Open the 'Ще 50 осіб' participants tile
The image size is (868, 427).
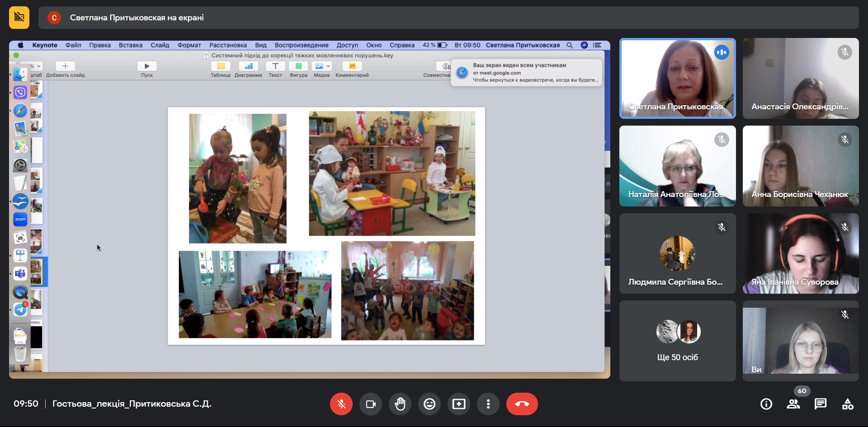pos(677,341)
